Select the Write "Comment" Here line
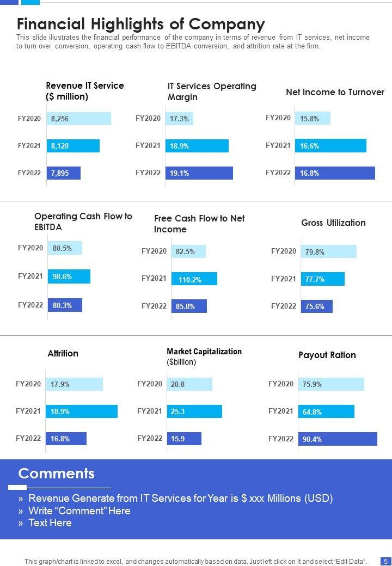 click(x=79, y=510)
